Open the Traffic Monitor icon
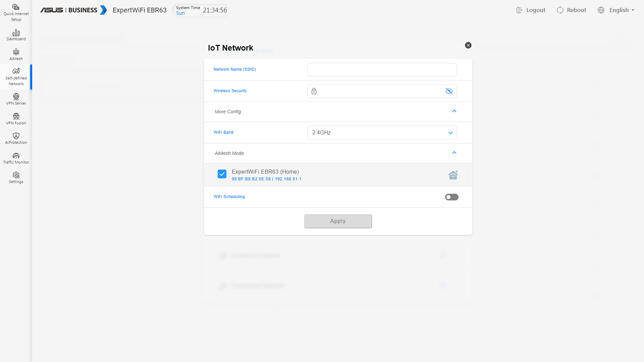 (x=16, y=156)
